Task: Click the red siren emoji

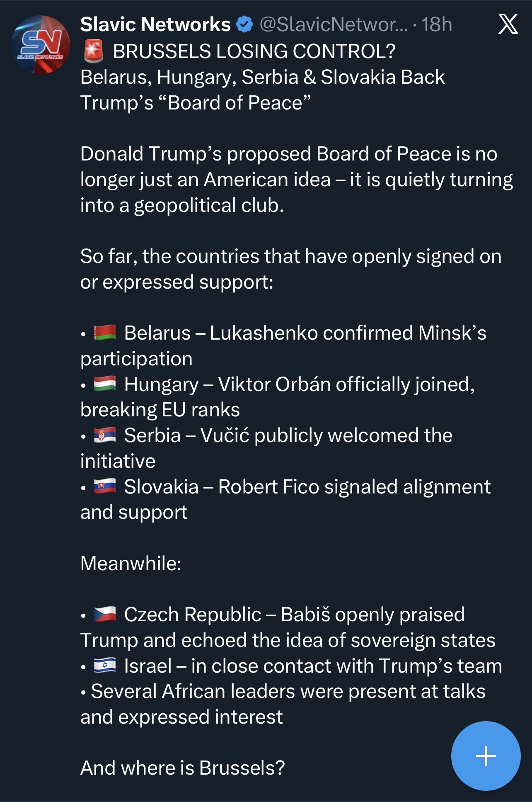Action: pos(93,51)
